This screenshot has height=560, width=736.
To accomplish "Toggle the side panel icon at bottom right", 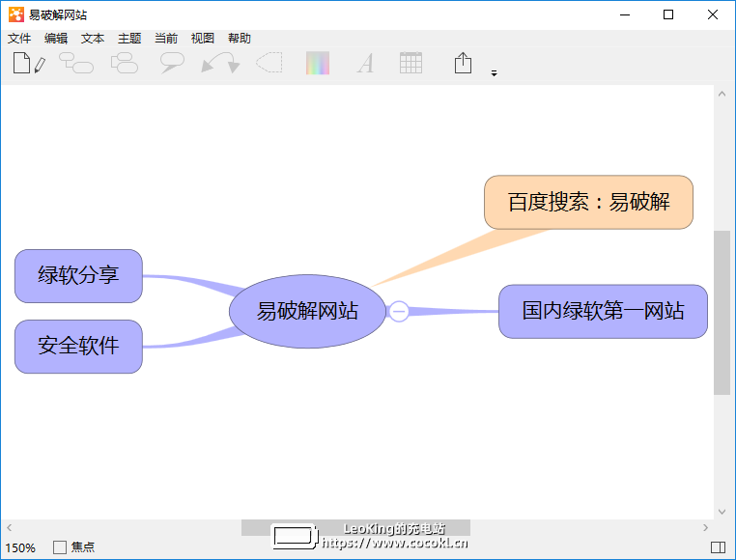I will pos(719,546).
